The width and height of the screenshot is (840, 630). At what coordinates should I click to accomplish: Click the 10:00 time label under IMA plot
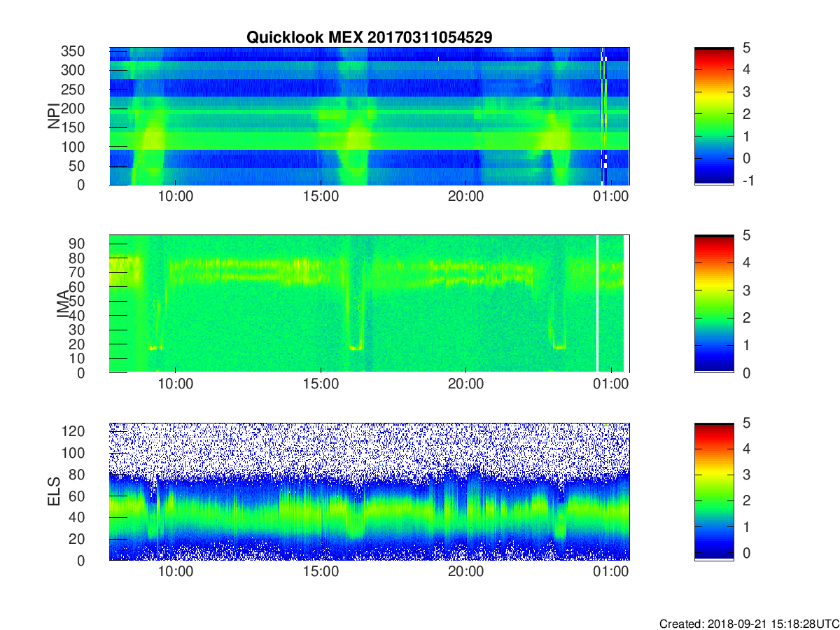point(175,385)
